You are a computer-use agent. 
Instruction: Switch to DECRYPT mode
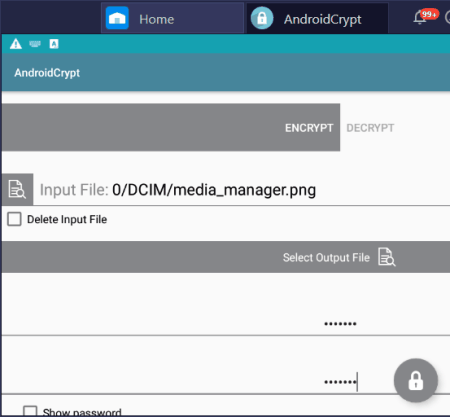370,128
